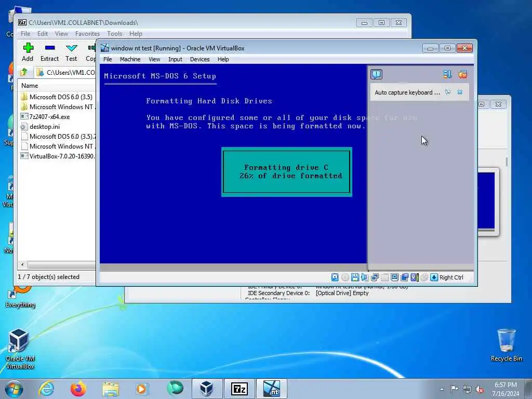Click the Action Center flag tray icon
This screenshot has height=399, width=532.
pyautogui.click(x=454, y=389)
